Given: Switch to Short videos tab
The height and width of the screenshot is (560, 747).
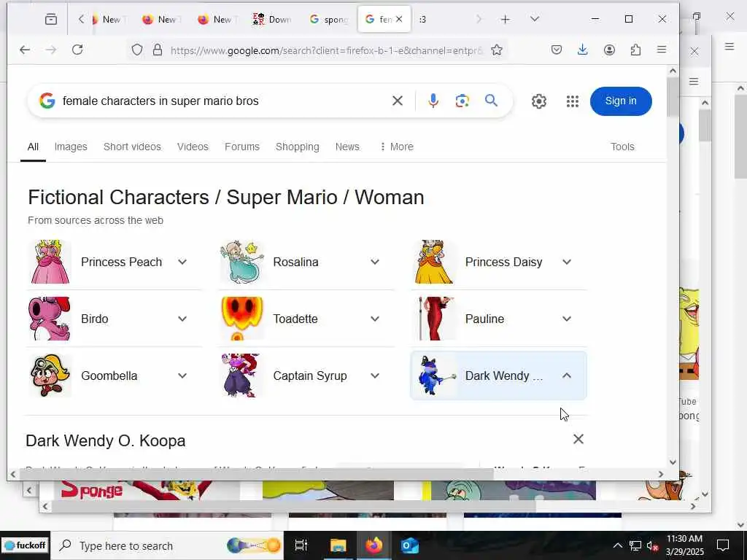Looking at the screenshot, I should 132,147.
